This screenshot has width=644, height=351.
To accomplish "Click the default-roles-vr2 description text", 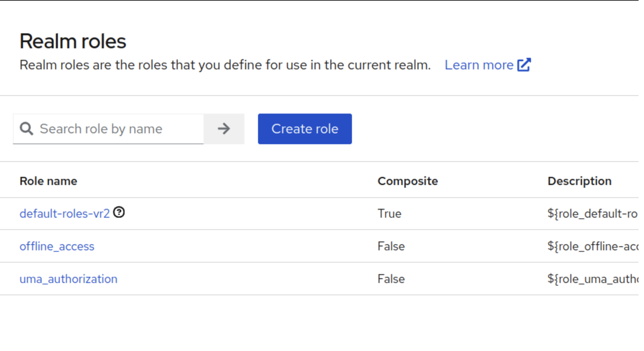I will coord(592,214).
